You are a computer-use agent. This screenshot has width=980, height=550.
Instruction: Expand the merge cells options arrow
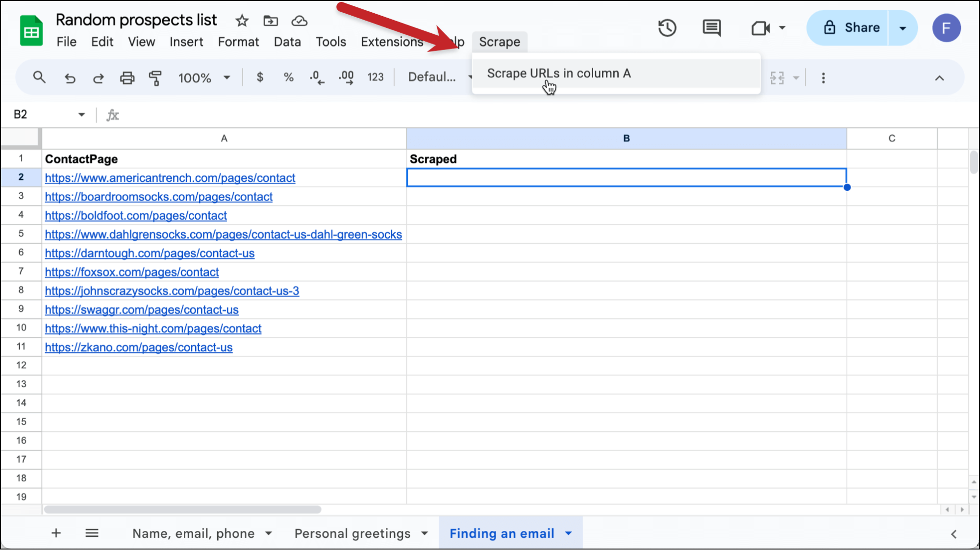coord(796,78)
